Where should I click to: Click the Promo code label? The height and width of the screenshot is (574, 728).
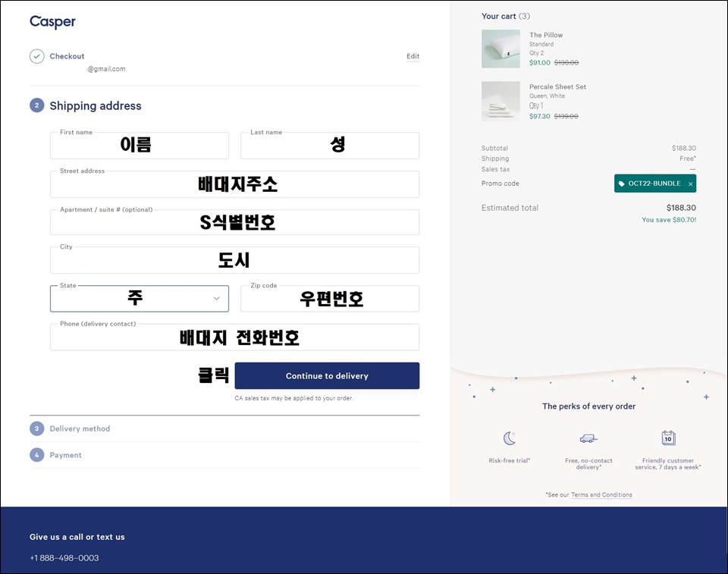[x=500, y=183]
